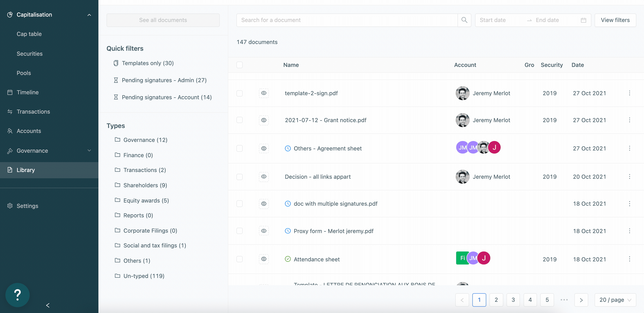The width and height of the screenshot is (644, 313).
Task: Open three-dot menu for Attendance sheet
Action: click(x=629, y=259)
